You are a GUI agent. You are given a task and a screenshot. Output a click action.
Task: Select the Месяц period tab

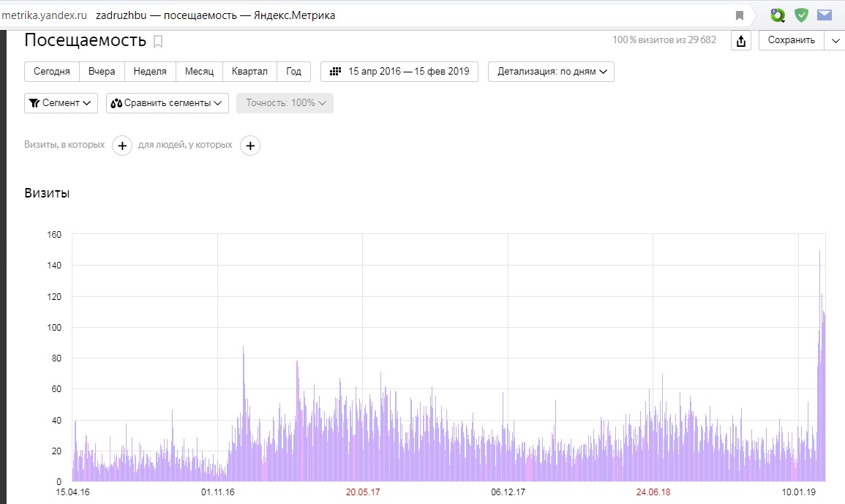coord(199,72)
